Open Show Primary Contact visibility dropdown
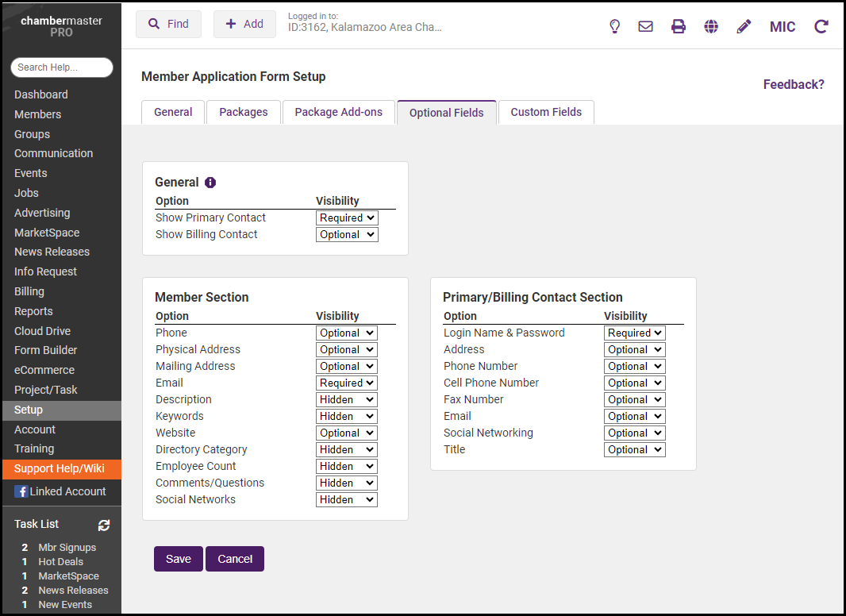This screenshot has height=616, width=846. coord(347,218)
